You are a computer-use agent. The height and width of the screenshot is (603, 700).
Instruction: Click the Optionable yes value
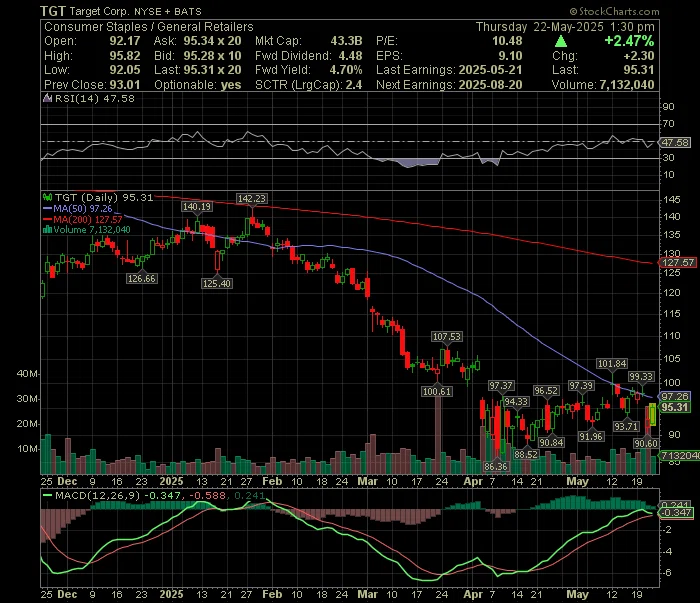click(231, 85)
